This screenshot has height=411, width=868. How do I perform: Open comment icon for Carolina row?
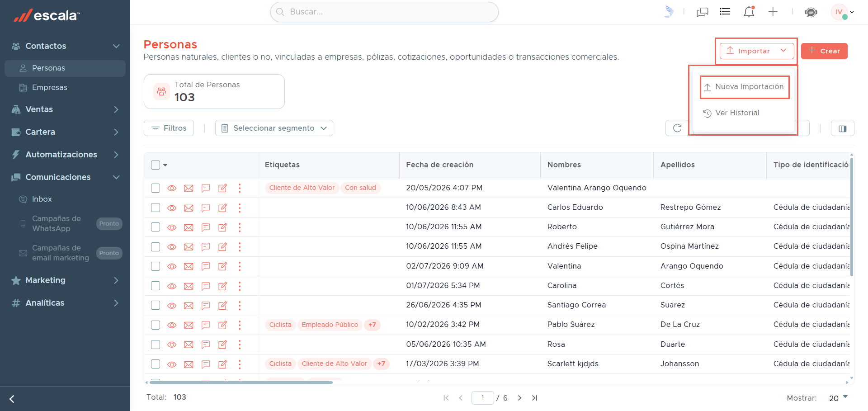(206, 286)
